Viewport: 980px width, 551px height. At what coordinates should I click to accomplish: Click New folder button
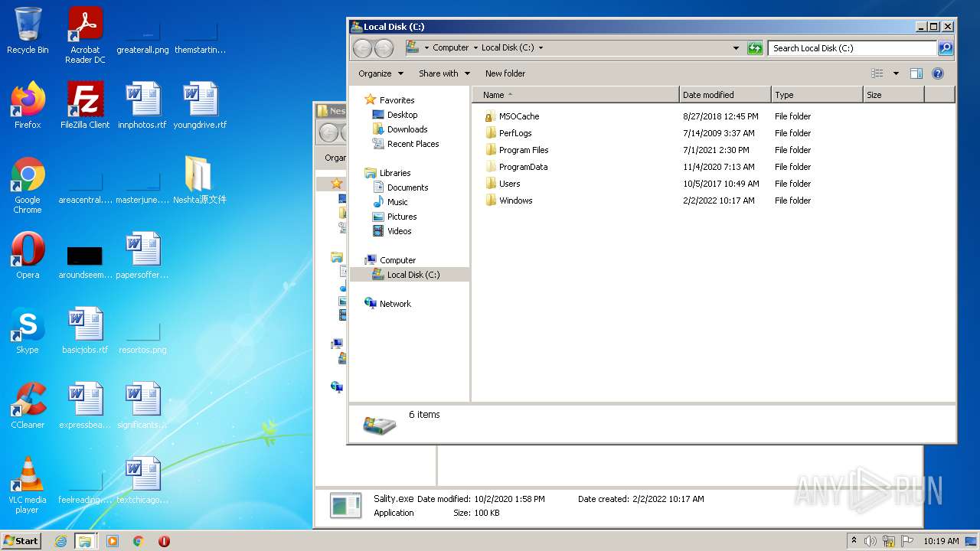pyautogui.click(x=505, y=73)
